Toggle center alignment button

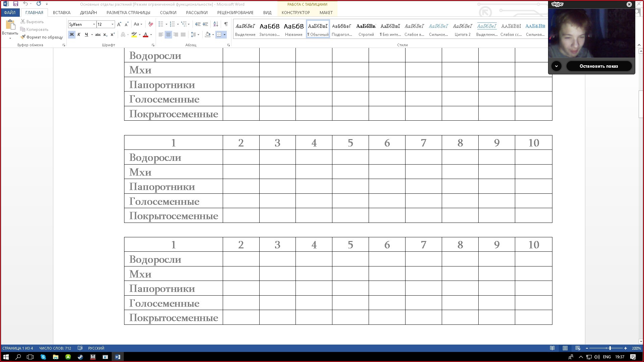tap(168, 35)
